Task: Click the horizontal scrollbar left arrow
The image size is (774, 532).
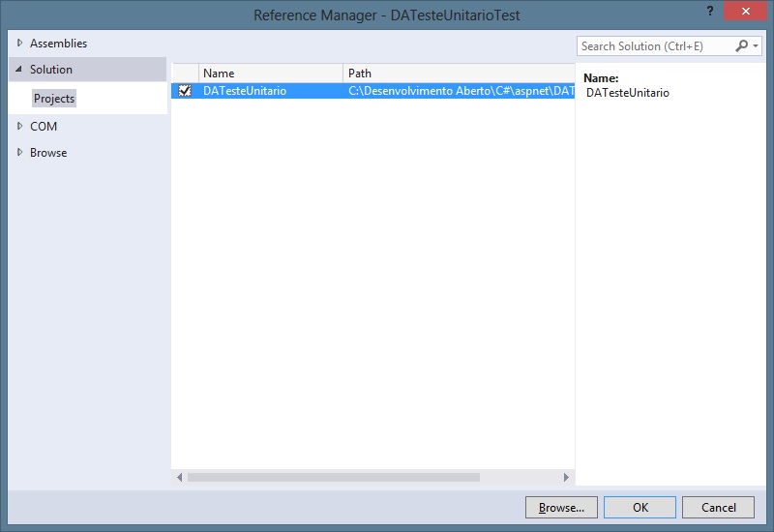Action: 179,477
